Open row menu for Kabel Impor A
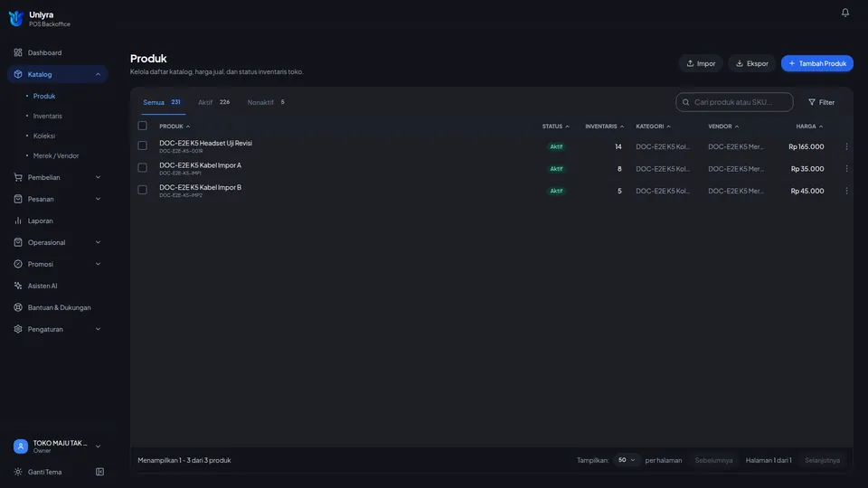 [846, 169]
